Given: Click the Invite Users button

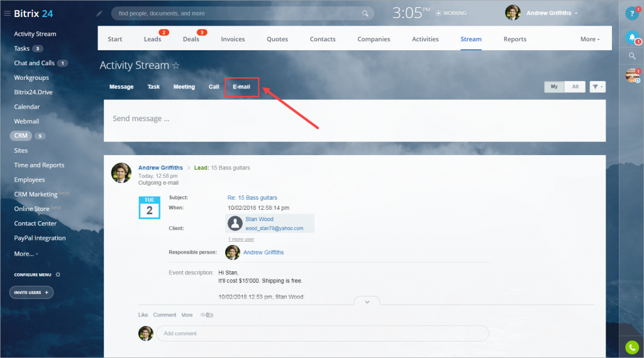Looking at the screenshot, I should click(x=31, y=293).
